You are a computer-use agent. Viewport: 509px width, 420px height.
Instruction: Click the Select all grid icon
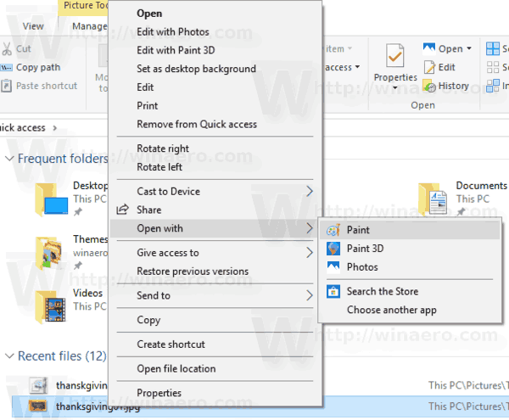492,48
